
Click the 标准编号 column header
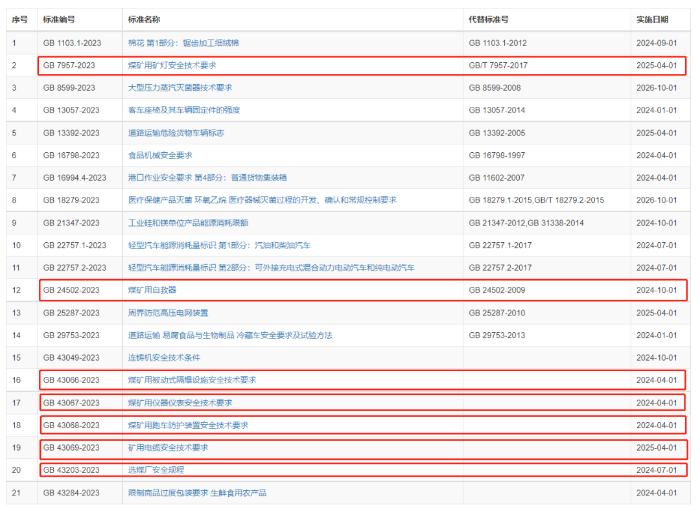59,19
